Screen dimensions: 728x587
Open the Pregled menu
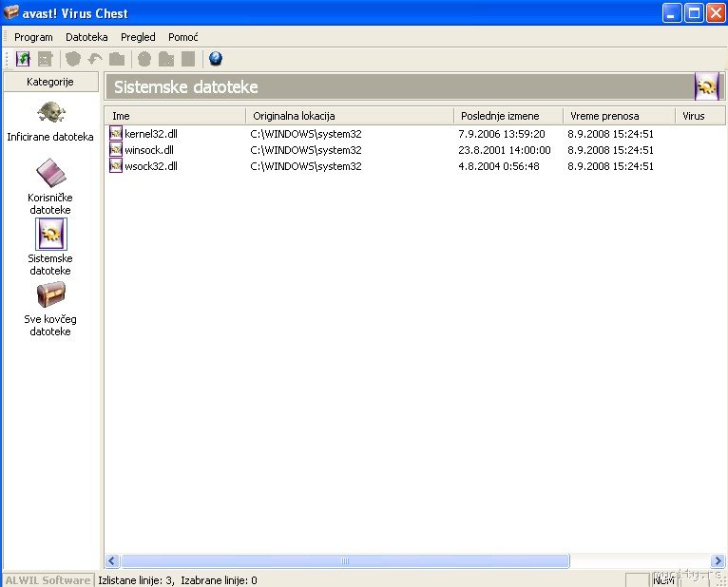click(x=138, y=37)
